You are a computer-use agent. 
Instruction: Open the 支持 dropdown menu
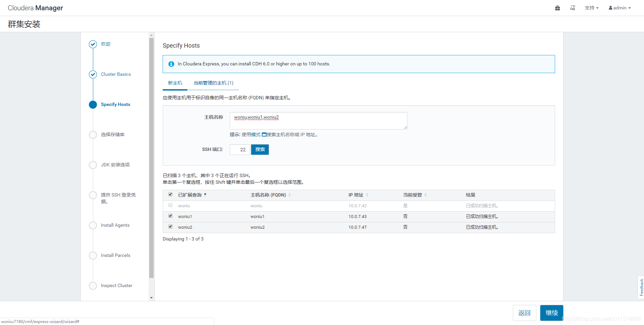click(x=592, y=8)
